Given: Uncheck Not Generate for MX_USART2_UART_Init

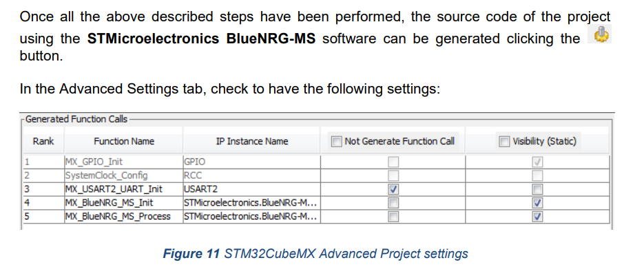Looking at the screenshot, I should 393,189.
